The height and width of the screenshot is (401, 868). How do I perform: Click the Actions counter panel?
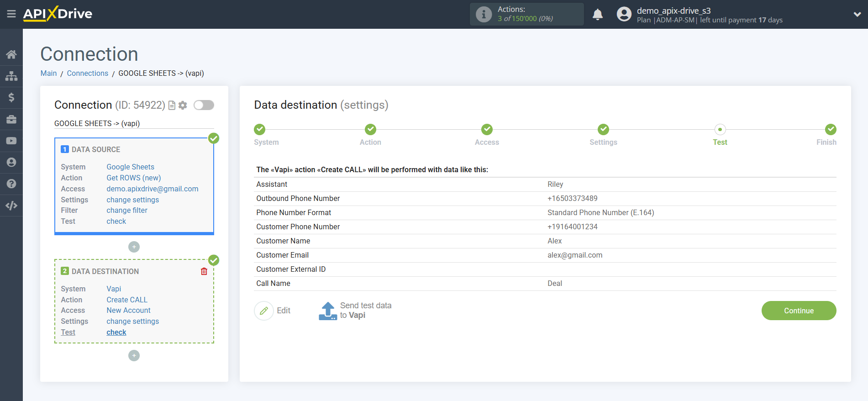pos(526,14)
